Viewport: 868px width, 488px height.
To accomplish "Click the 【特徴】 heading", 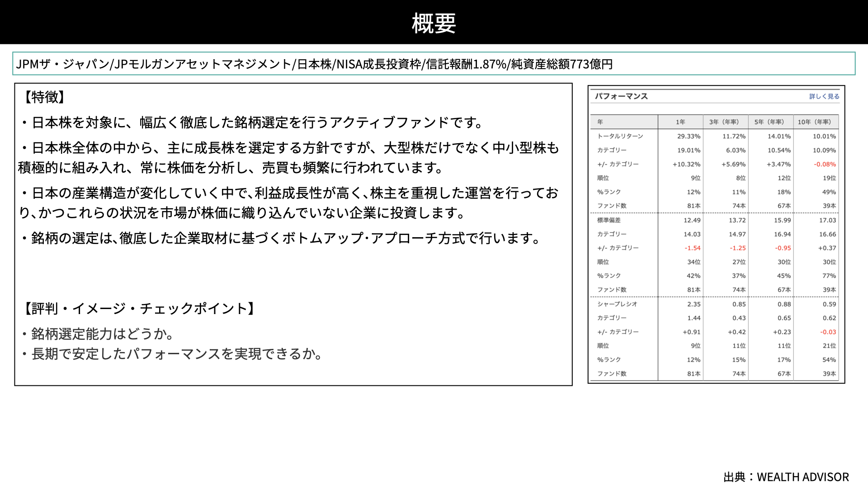I will coord(45,97).
